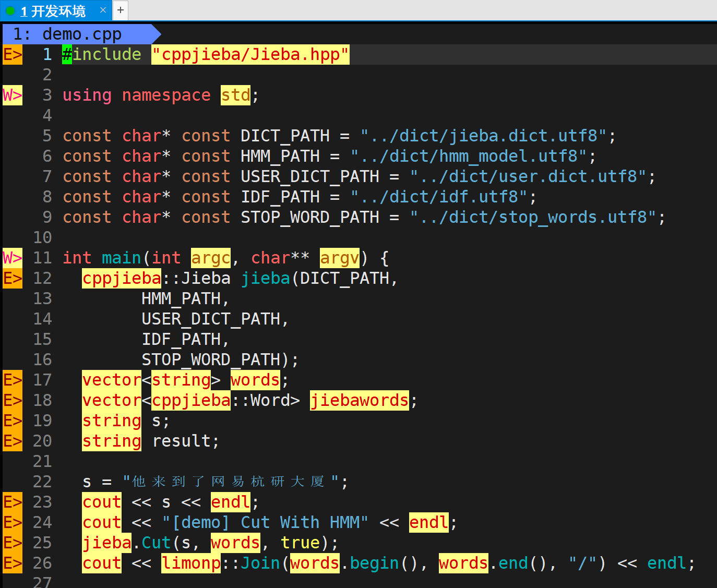The height and width of the screenshot is (588, 717).
Task: Click "[demo] Cut With HMM" string
Action: (265, 522)
